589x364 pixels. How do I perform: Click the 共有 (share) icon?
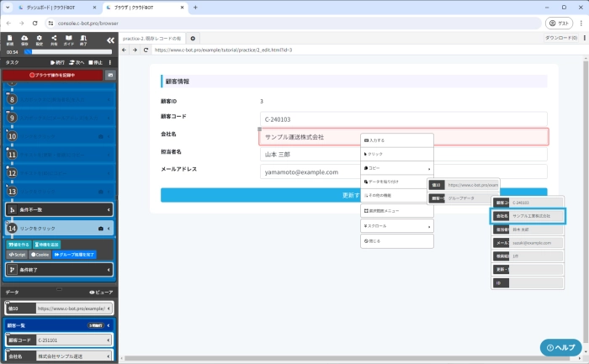(x=55, y=40)
